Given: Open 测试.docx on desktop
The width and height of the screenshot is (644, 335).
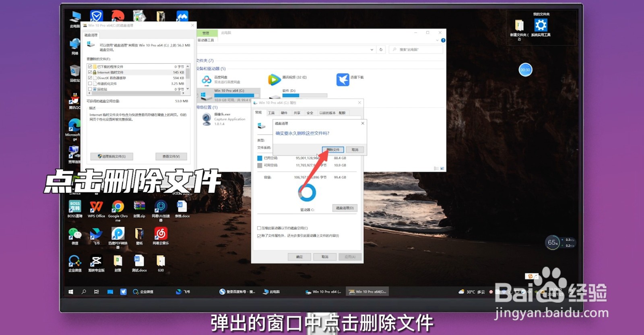Looking at the screenshot, I should 139,264.
